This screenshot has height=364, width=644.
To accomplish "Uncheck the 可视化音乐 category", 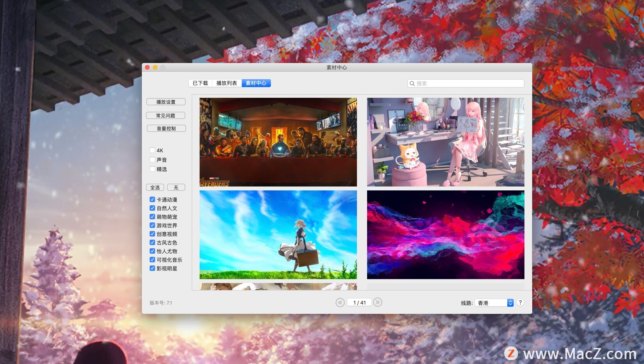I will point(152,260).
